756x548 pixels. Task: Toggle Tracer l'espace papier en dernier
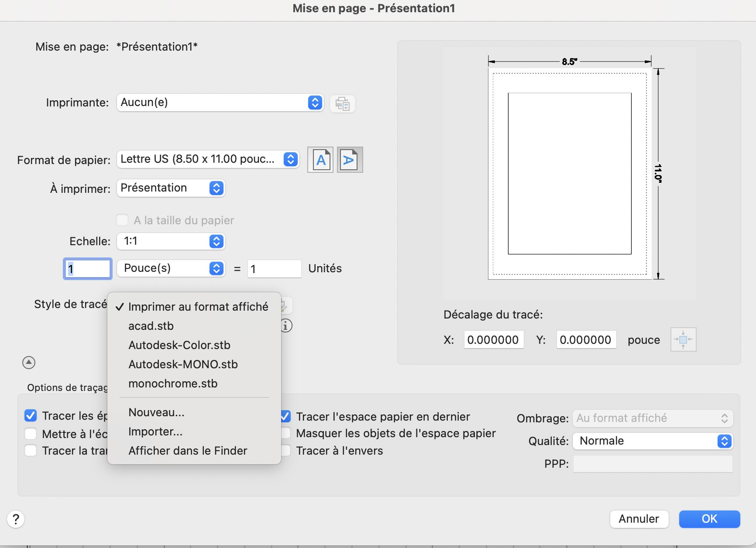[x=286, y=416]
